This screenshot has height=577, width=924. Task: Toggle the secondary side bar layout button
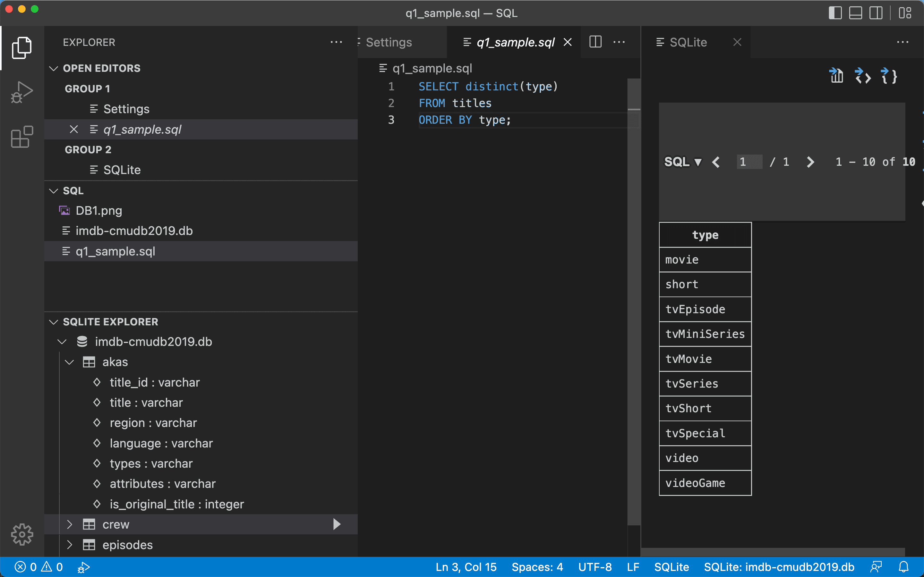pyautogui.click(x=876, y=13)
